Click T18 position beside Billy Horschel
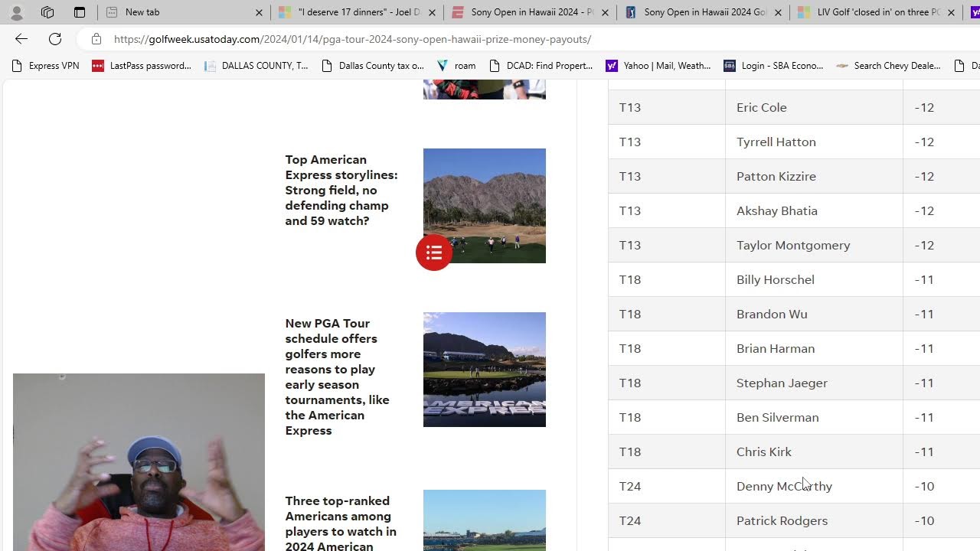The width and height of the screenshot is (980, 551). pos(630,279)
